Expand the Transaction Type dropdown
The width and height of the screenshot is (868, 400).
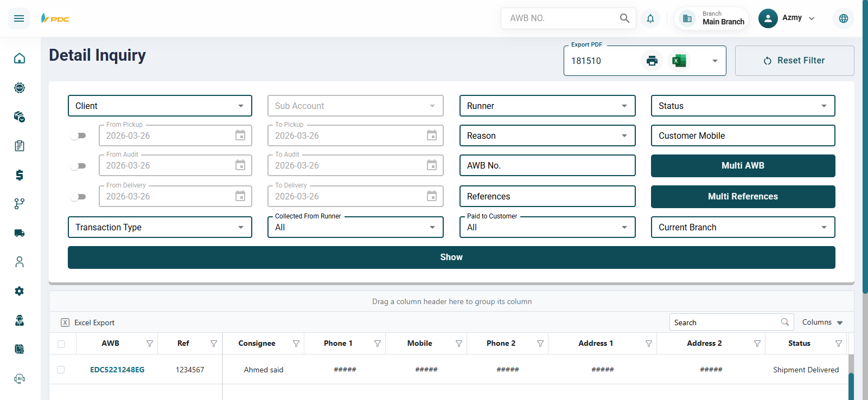tap(159, 227)
